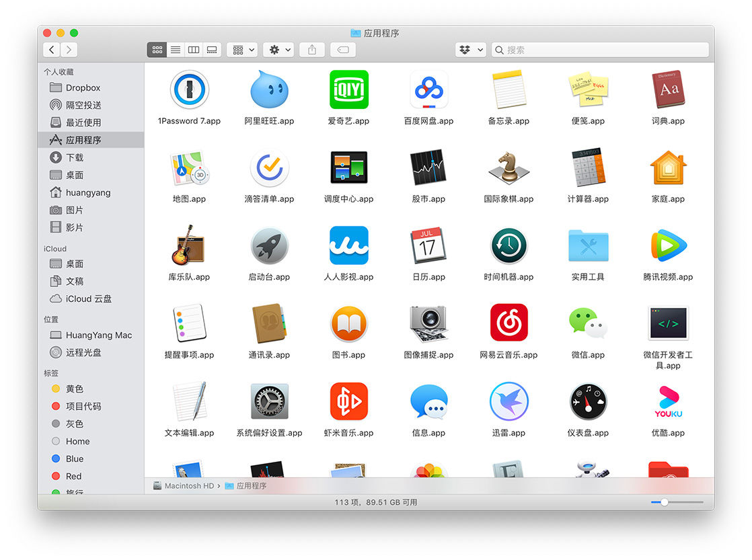Open Dropbox in the sidebar

tap(91, 88)
